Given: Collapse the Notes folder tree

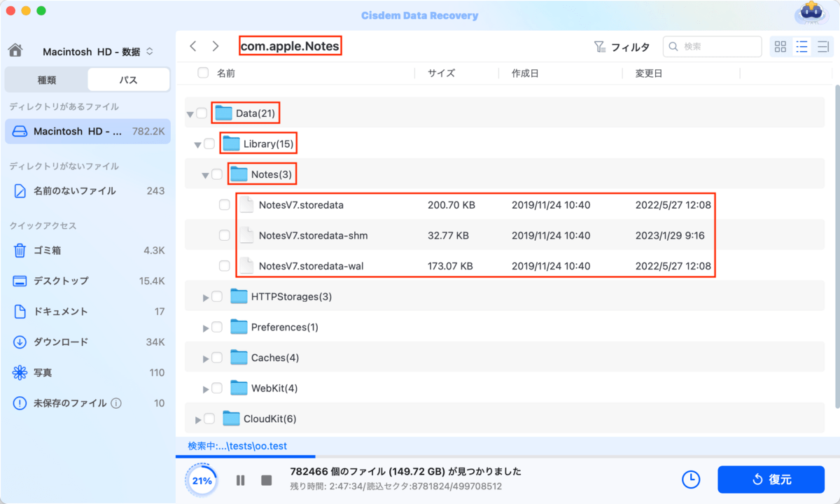Looking at the screenshot, I should (x=206, y=175).
